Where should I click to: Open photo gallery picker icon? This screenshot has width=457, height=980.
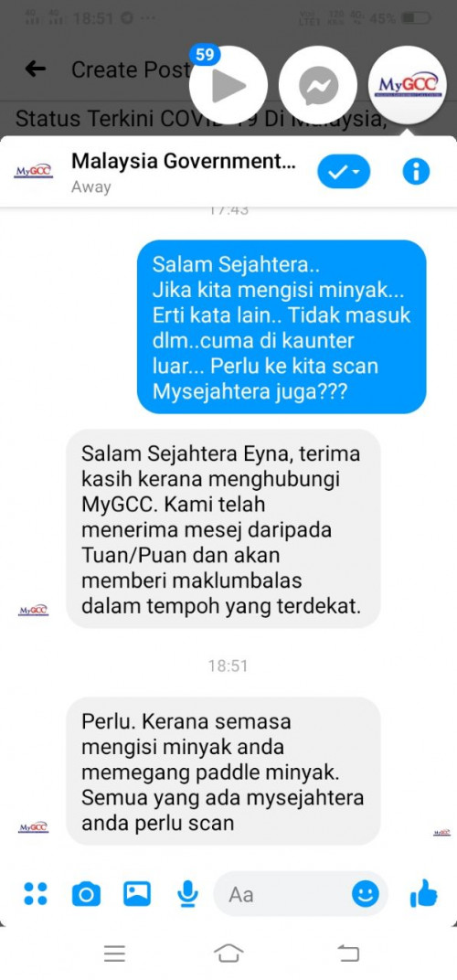click(137, 894)
